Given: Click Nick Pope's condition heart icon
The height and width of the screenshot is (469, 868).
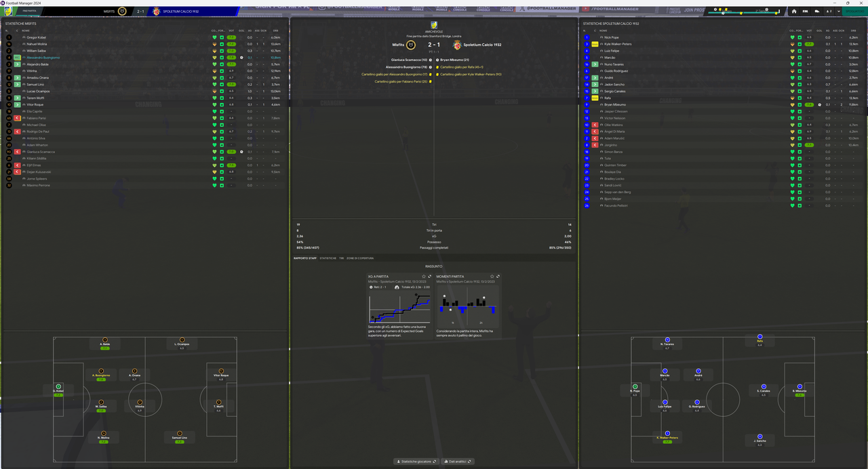Looking at the screenshot, I should 793,37.
